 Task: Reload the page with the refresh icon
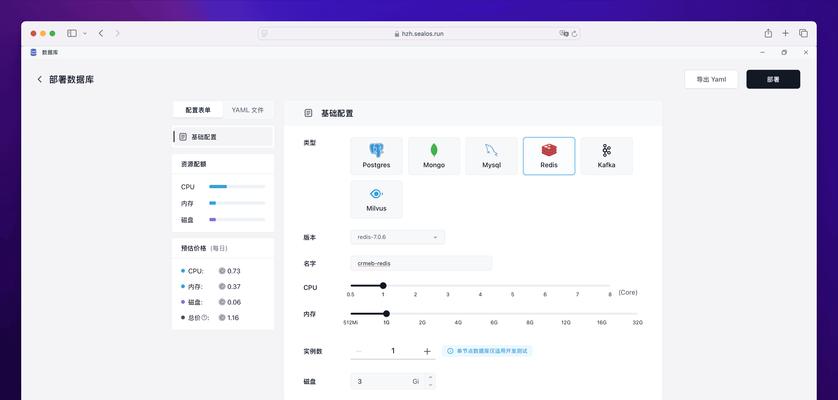(575, 34)
